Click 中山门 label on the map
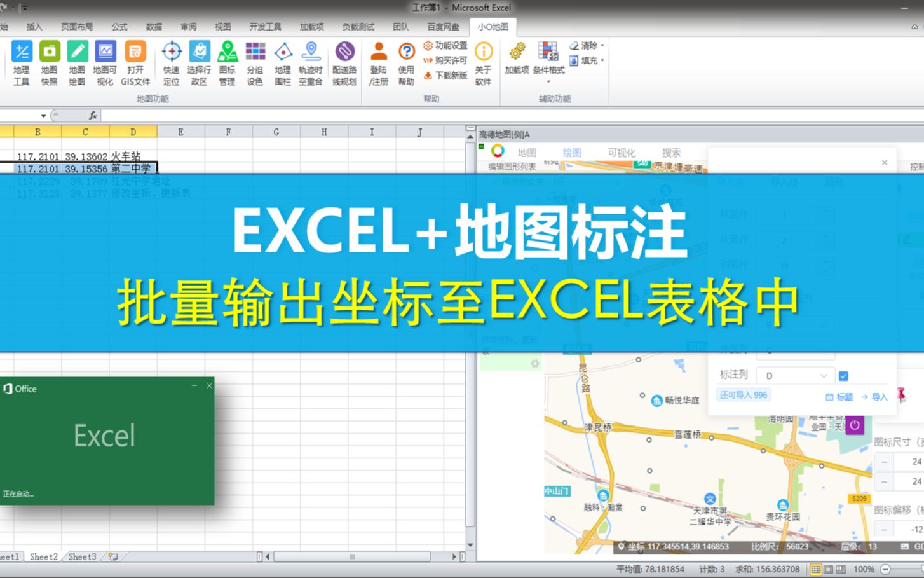924x578 pixels. point(557,491)
